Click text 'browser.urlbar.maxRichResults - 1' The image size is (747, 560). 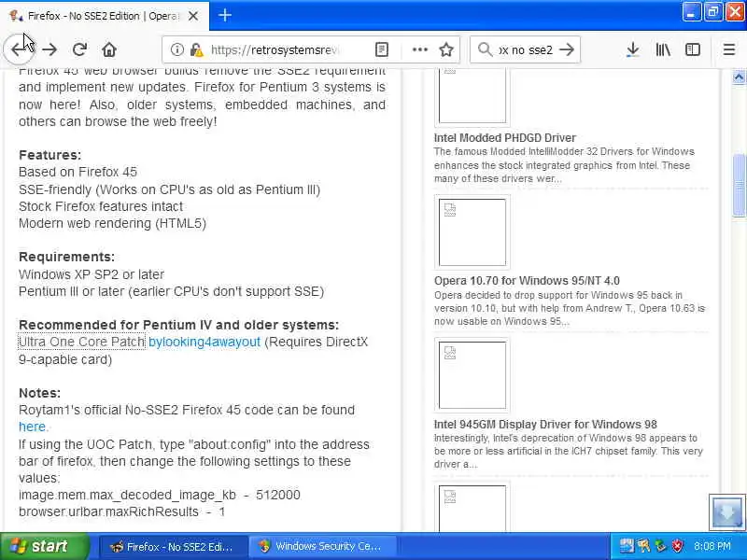[x=122, y=511]
